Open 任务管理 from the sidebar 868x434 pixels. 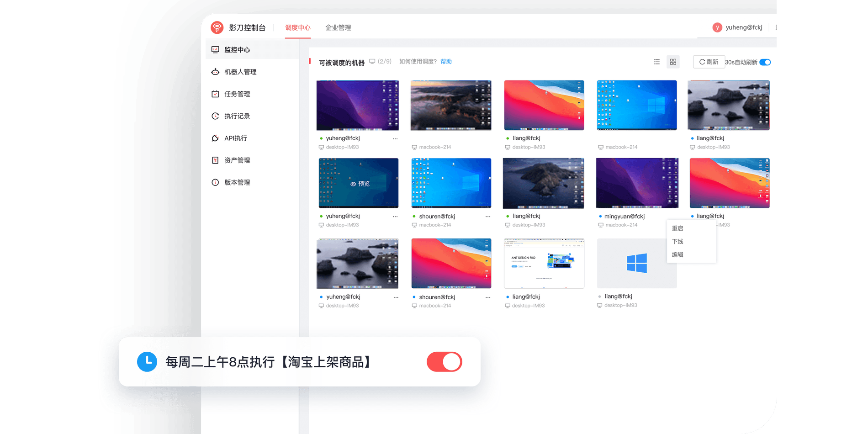pyautogui.click(x=237, y=94)
